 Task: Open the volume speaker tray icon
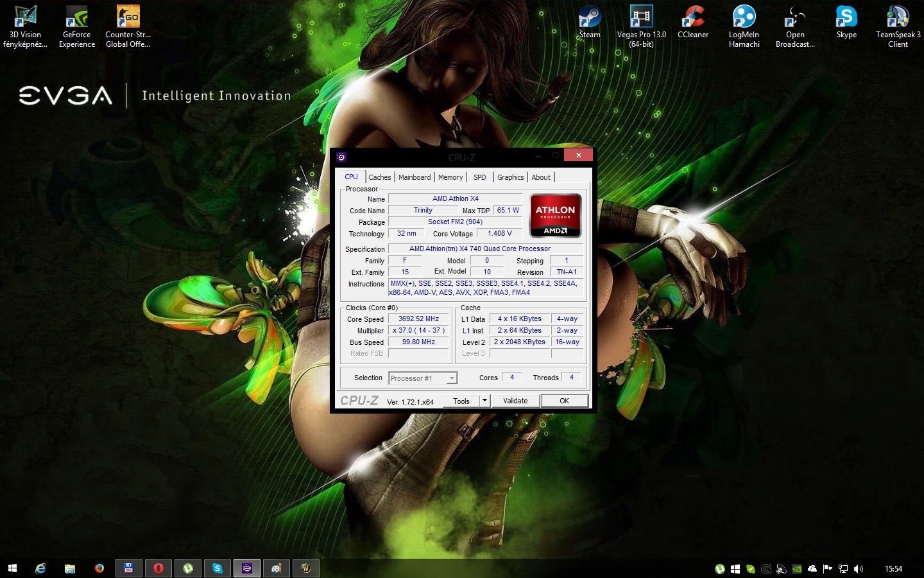(x=859, y=568)
